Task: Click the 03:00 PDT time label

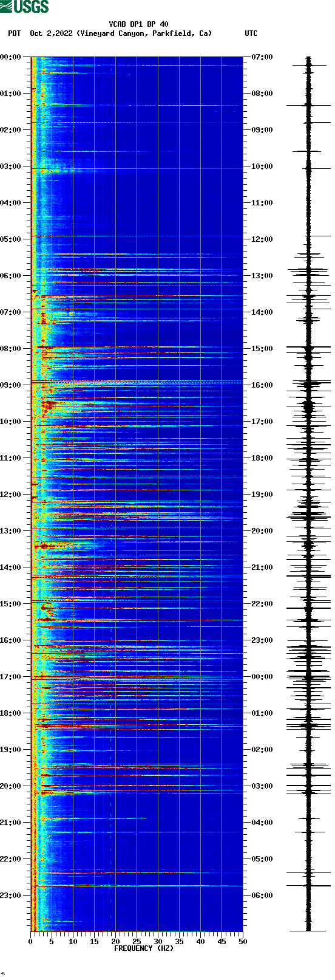Action: 11,166
